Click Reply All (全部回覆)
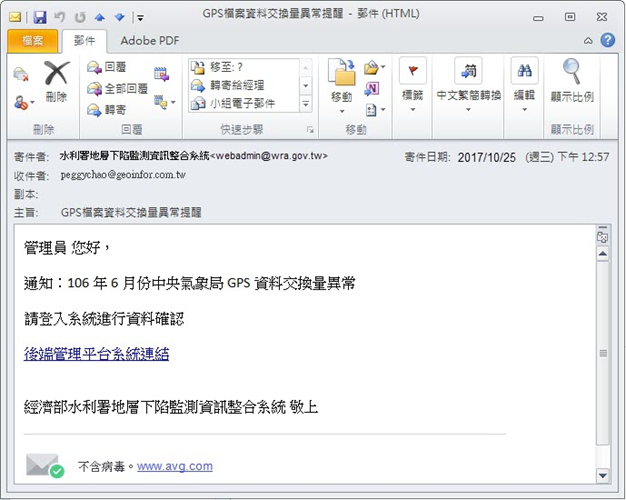The width and height of the screenshot is (626, 500). pos(118,88)
